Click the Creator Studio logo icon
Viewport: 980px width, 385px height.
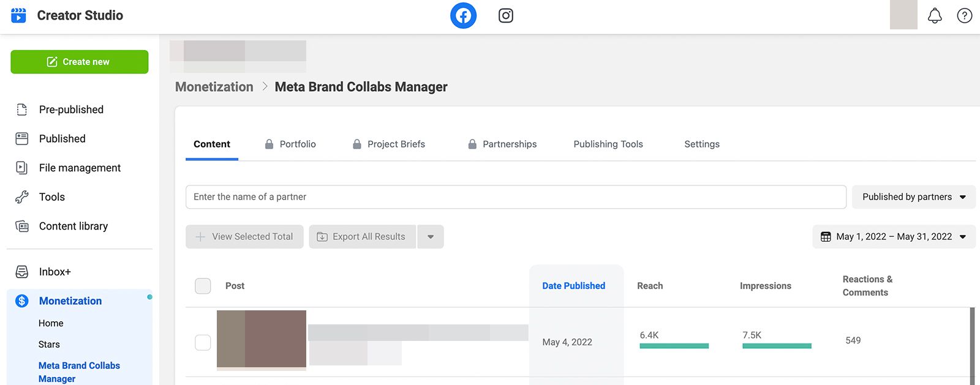pyautogui.click(x=19, y=15)
